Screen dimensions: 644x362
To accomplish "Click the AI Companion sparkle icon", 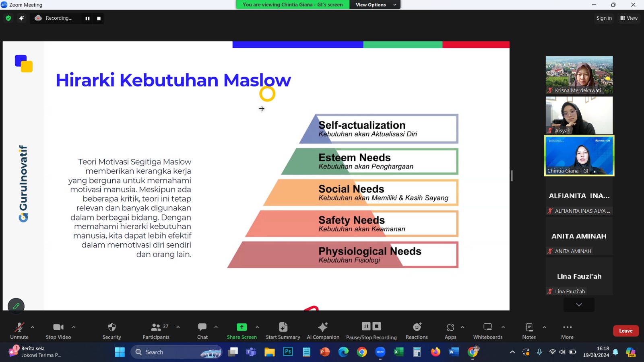I will coord(323,327).
